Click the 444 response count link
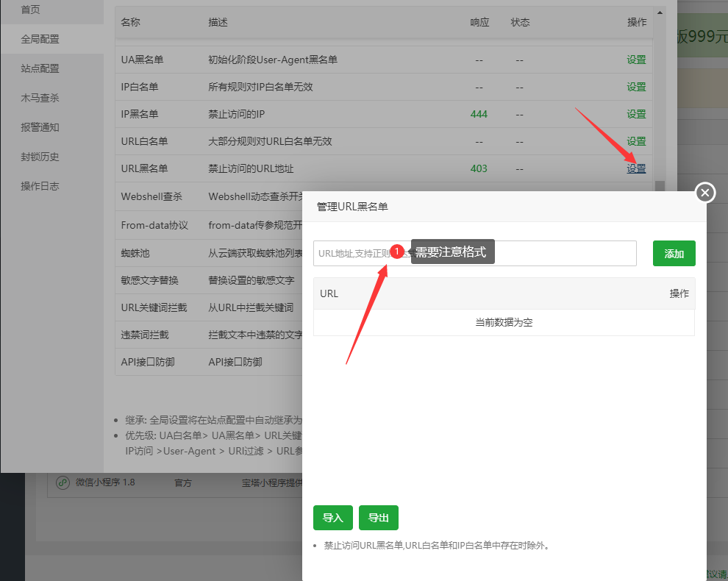Viewport: 728px width, 581px height. click(479, 114)
